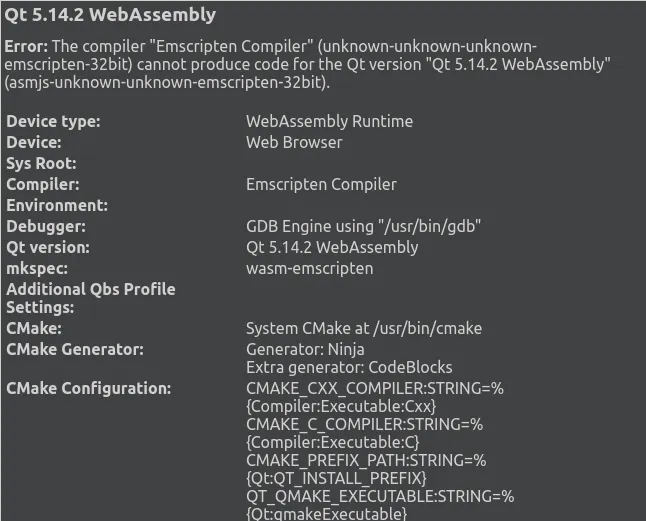The image size is (646, 521).
Task: Click the 'Compiler:' label
Action: coord(43,184)
